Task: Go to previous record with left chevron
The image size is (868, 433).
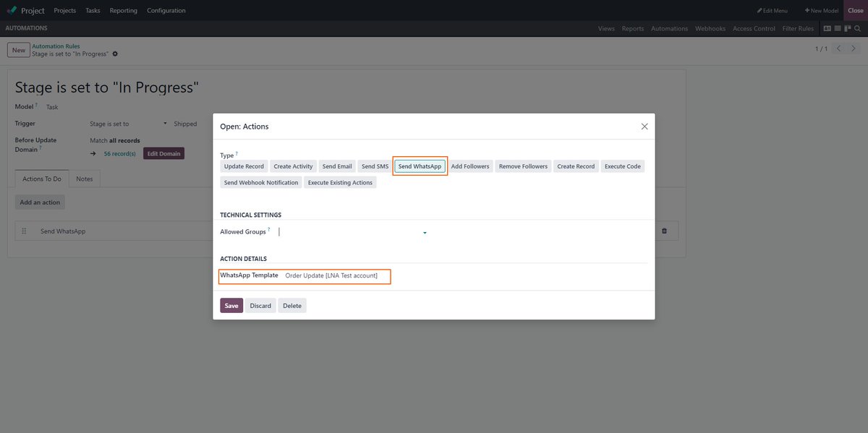Action: (x=838, y=48)
